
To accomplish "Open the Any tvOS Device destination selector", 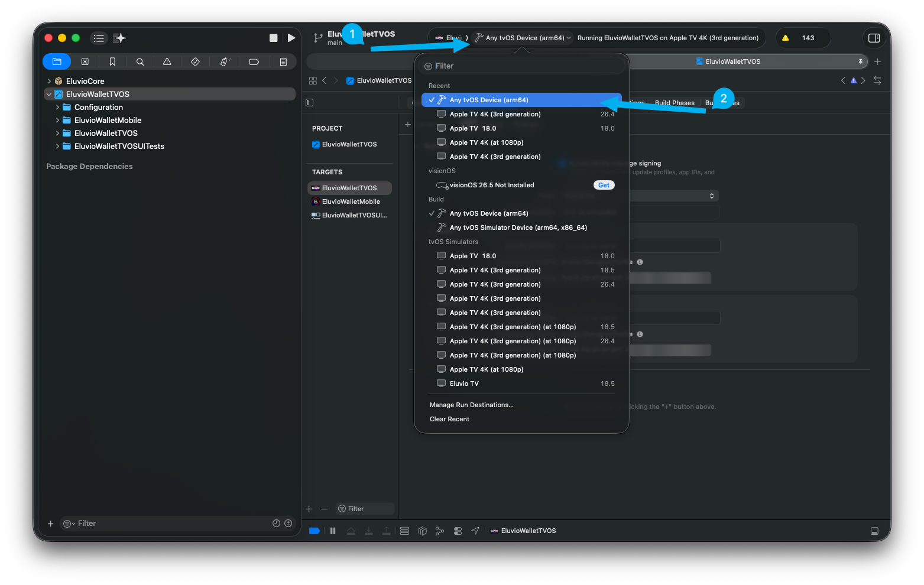I will tap(523, 38).
